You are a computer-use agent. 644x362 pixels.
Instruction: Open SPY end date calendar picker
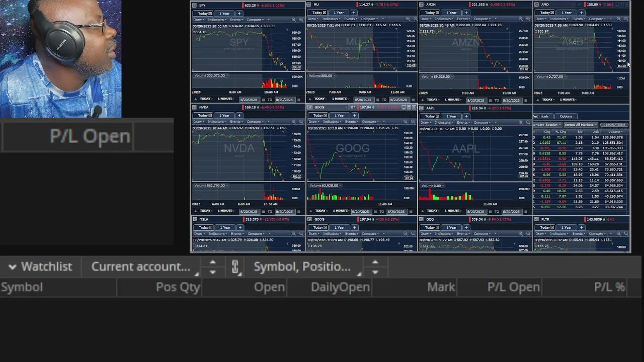299,100
